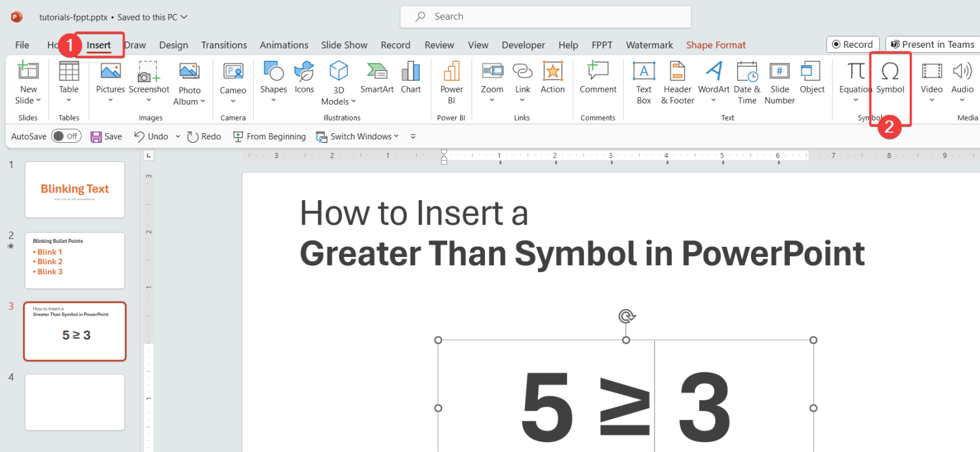
Task: Toggle AutoSave on
Action: pyautogui.click(x=66, y=136)
